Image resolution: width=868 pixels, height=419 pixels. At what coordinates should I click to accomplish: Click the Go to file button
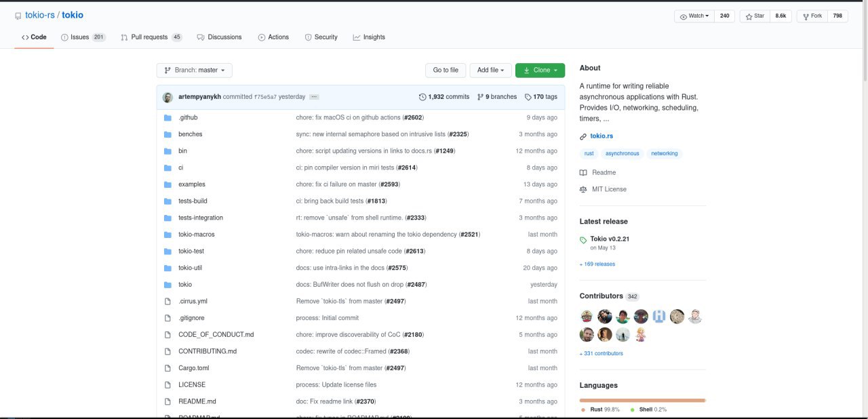446,70
